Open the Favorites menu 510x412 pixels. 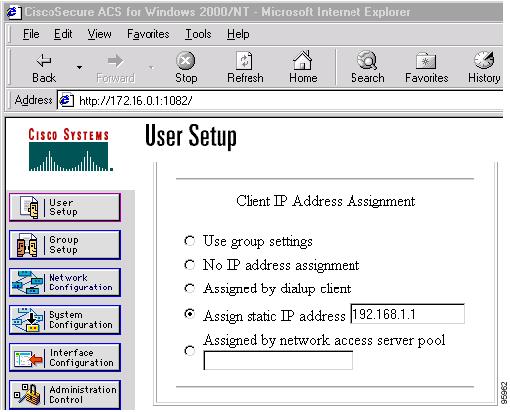click(148, 34)
